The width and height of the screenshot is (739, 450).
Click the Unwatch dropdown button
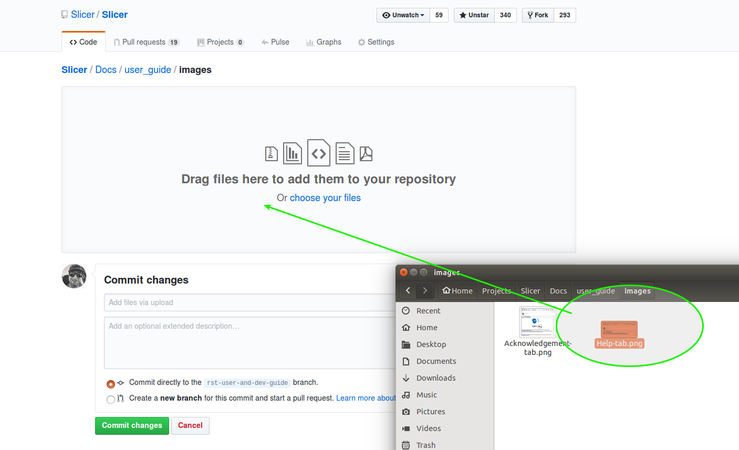pyautogui.click(x=403, y=15)
